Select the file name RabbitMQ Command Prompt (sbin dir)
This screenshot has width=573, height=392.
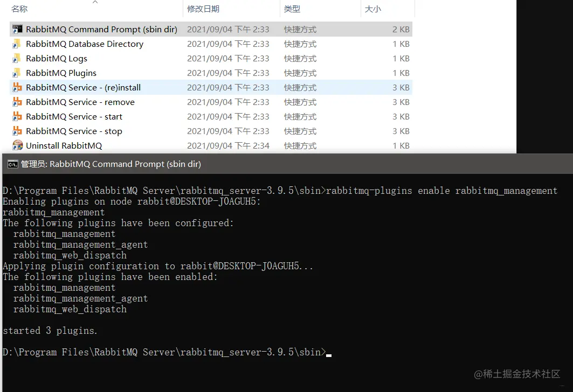101,29
